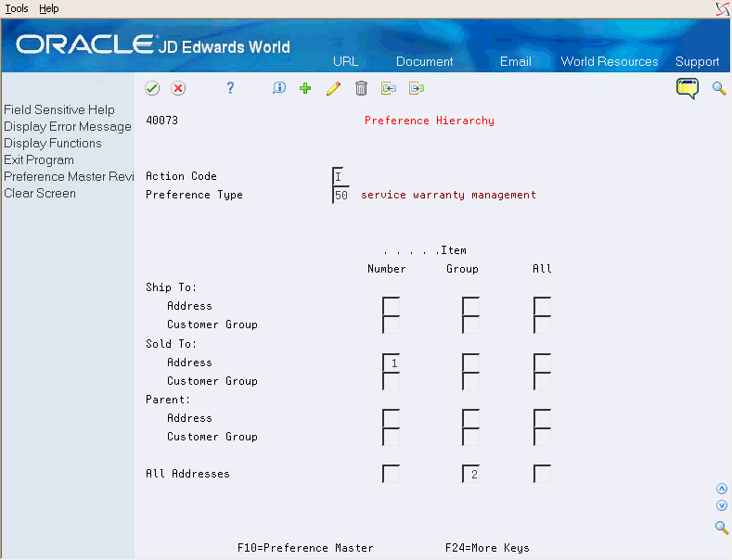Click Sold To Address All items field
Screen dimensions: 732x560
[x=542, y=363]
